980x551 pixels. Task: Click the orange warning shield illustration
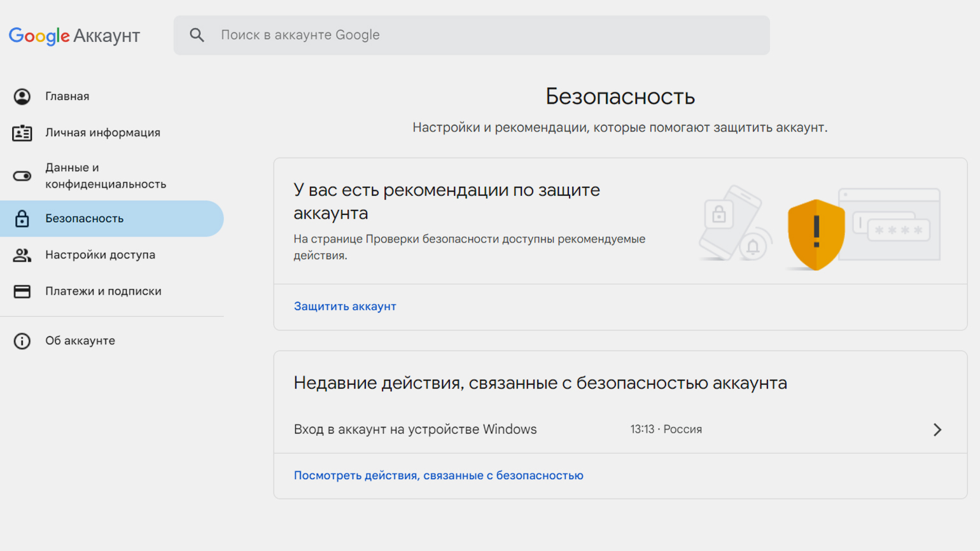[816, 234]
